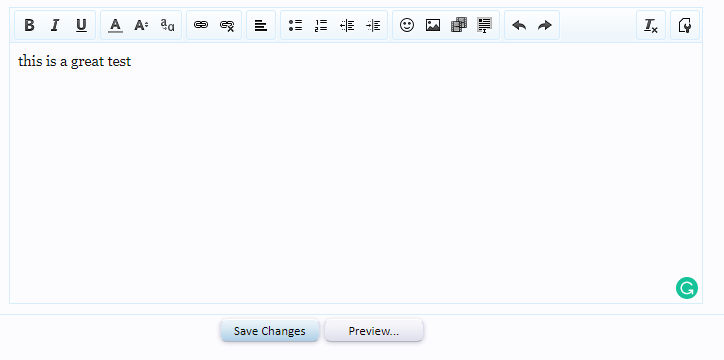This screenshot has height=360, width=724.
Task: Open the font size dropdown
Action: click(x=141, y=25)
